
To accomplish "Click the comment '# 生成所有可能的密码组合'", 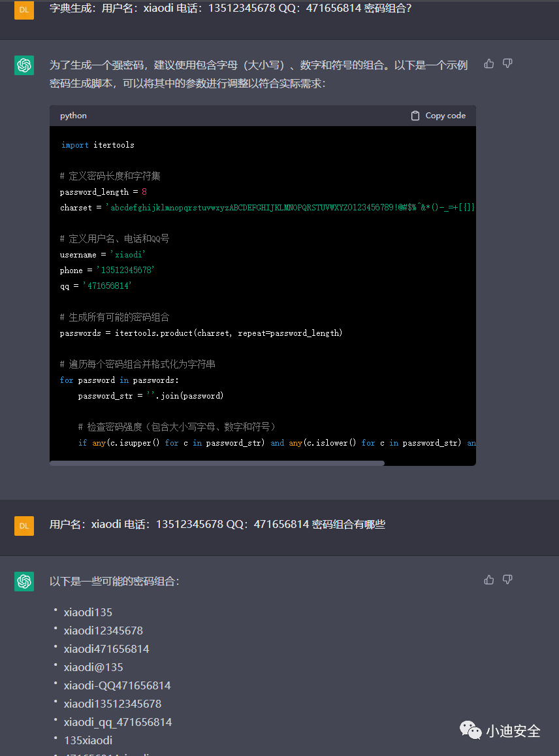I will [x=115, y=318].
